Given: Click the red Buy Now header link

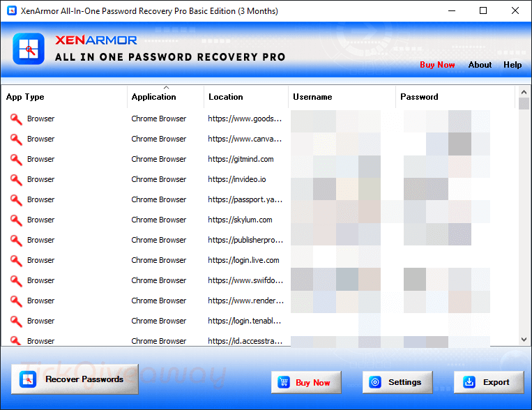Looking at the screenshot, I should pos(437,65).
